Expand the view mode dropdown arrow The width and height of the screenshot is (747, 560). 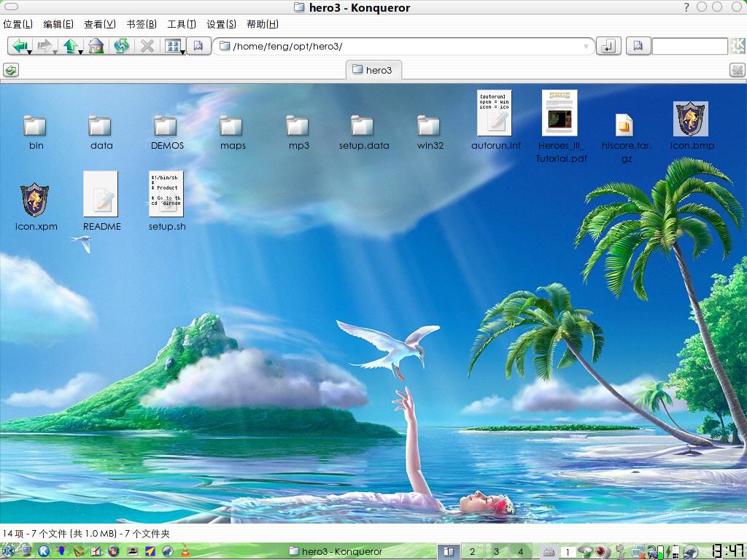183,52
